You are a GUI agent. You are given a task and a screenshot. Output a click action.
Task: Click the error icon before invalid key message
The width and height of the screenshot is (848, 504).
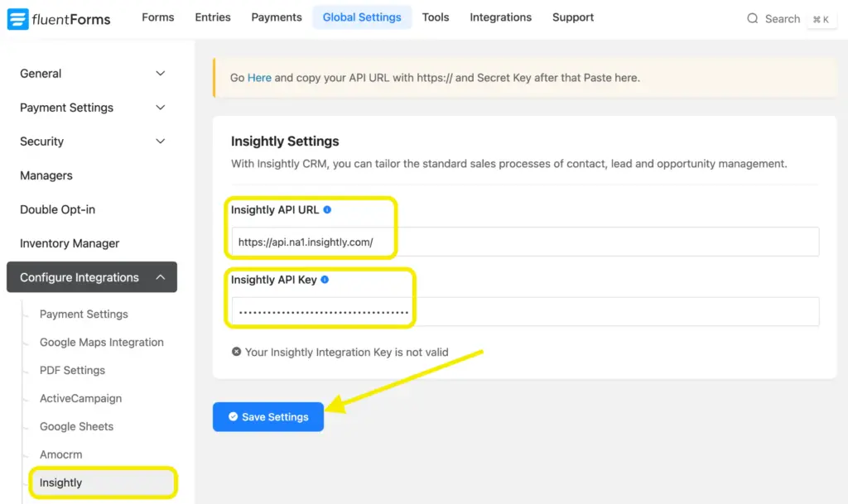click(x=238, y=352)
